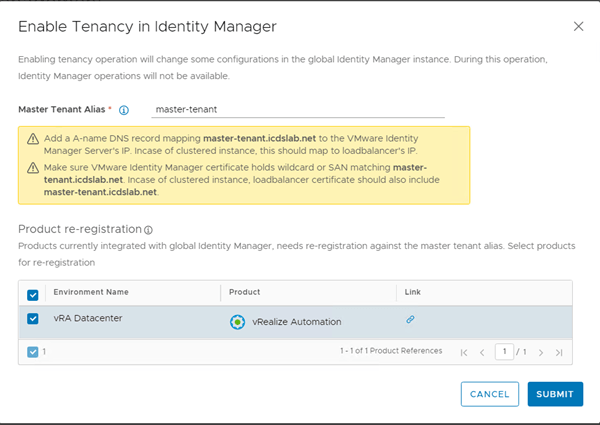Click the Master Tenant Alias info icon
The height and width of the screenshot is (425, 600).
tap(124, 110)
